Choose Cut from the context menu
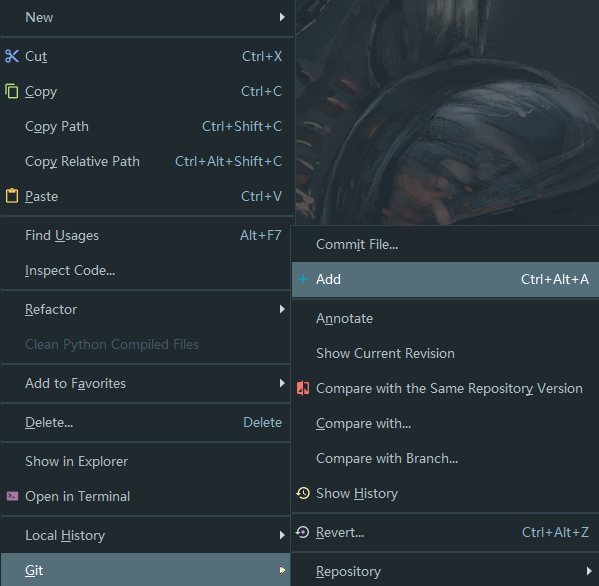Screen dimensions: 599x586 pos(147,56)
